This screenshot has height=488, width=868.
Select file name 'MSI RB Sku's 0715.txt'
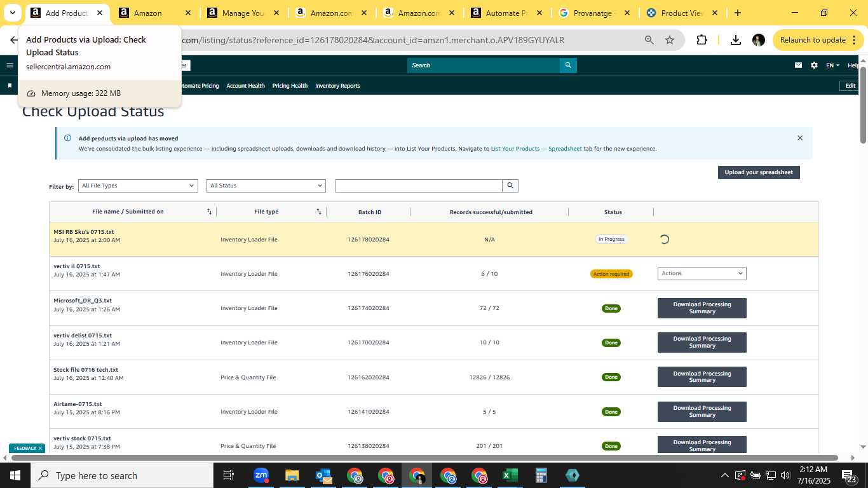84,232
